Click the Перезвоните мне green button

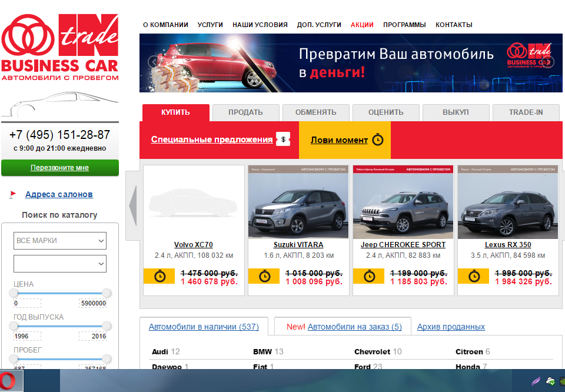coord(60,168)
